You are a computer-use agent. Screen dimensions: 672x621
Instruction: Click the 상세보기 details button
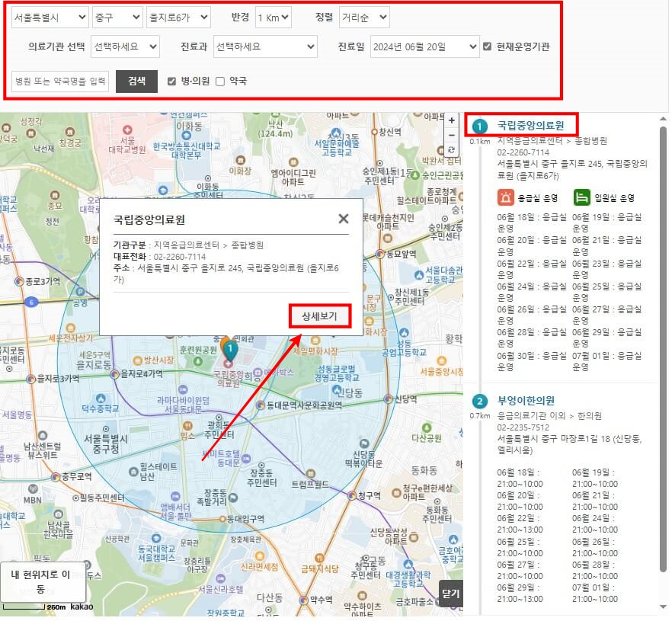[320, 316]
